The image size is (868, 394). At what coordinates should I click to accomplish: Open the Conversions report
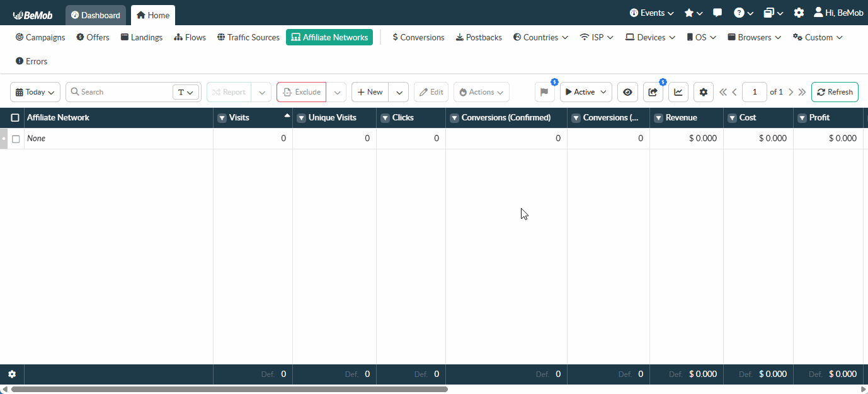coord(418,37)
